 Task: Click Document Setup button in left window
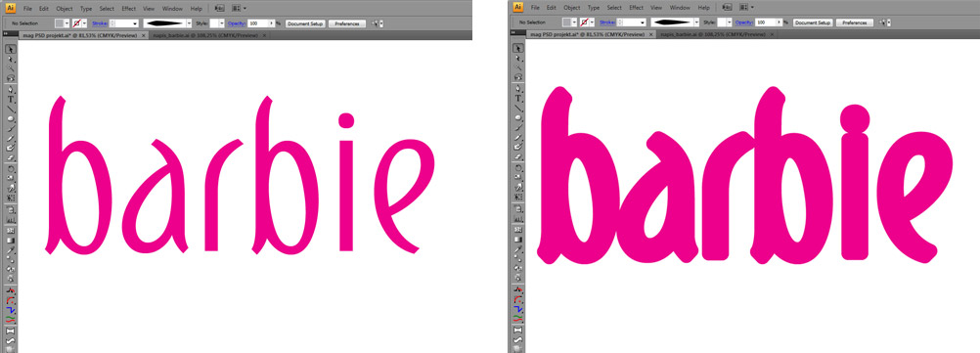[305, 23]
